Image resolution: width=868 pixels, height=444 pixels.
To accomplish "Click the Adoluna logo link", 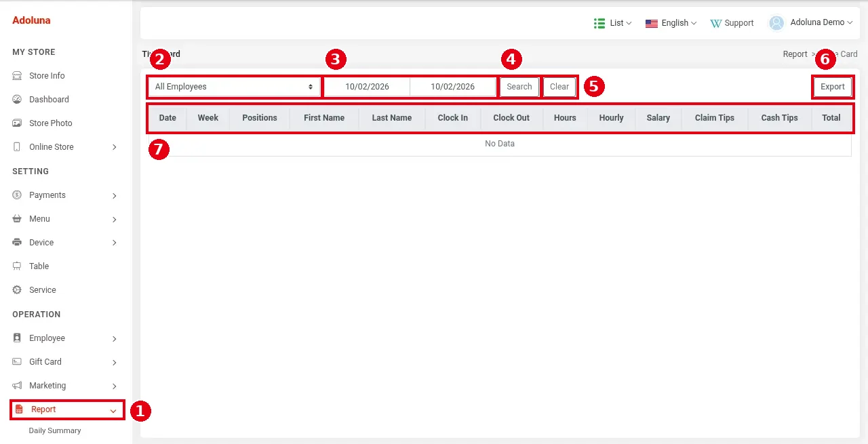I will (31, 20).
